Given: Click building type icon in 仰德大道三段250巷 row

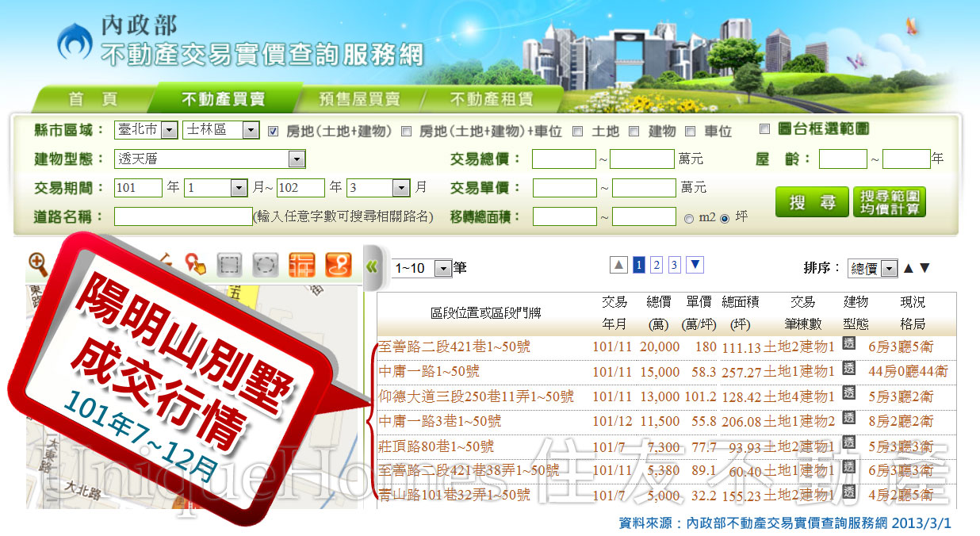Looking at the screenshot, I should (848, 392).
